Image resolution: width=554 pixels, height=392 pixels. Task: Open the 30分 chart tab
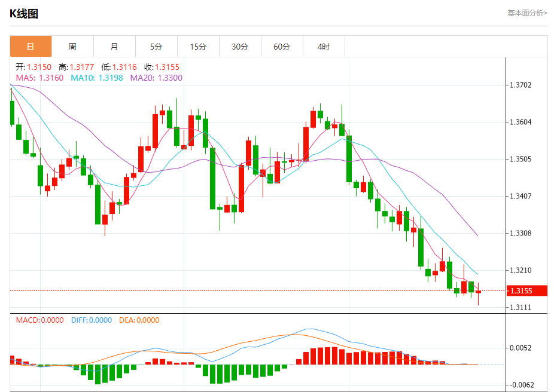pyautogui.click(x=240, y=46)
